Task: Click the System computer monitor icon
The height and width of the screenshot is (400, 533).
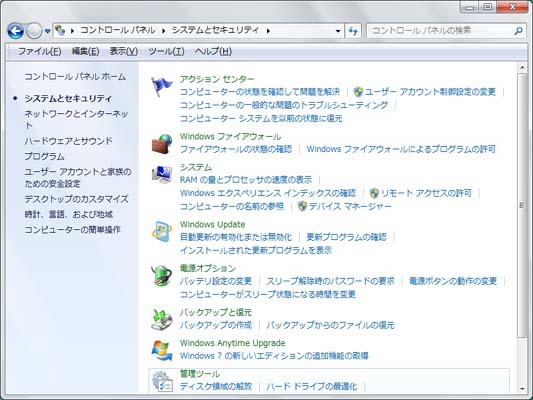Action: pyautogui.click(x=162, y=174)
